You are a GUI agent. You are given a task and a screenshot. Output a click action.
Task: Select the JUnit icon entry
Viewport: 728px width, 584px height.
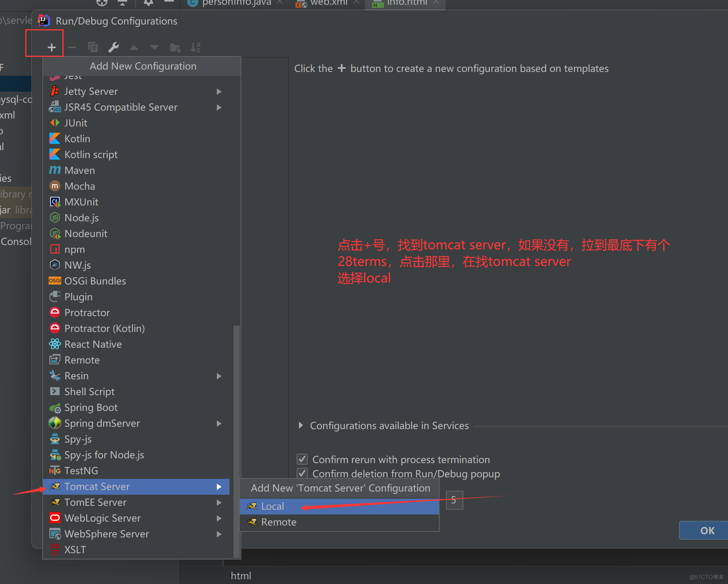pos(55,123)
